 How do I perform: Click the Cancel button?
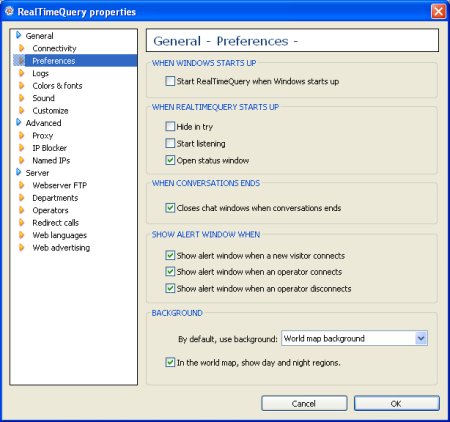pyautogui.click(x=304, y=404)
